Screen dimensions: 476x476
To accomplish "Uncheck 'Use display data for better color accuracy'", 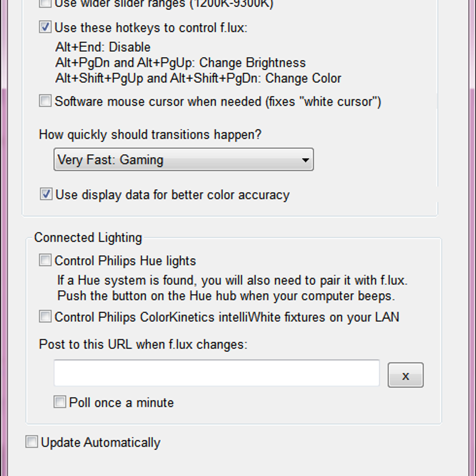I will point(46,194).
